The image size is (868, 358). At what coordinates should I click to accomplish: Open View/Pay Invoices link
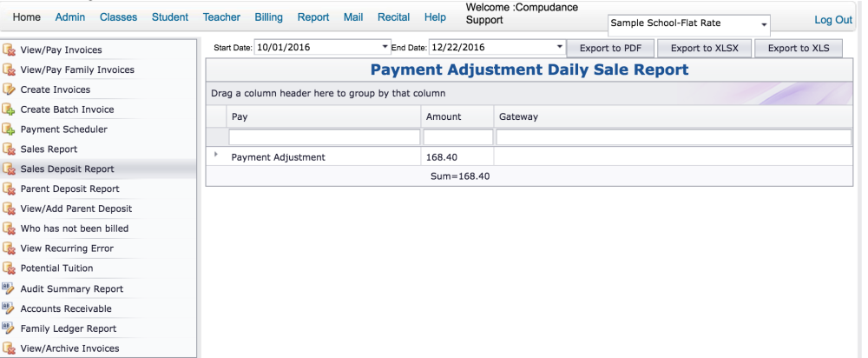click(x=62, y=50)
